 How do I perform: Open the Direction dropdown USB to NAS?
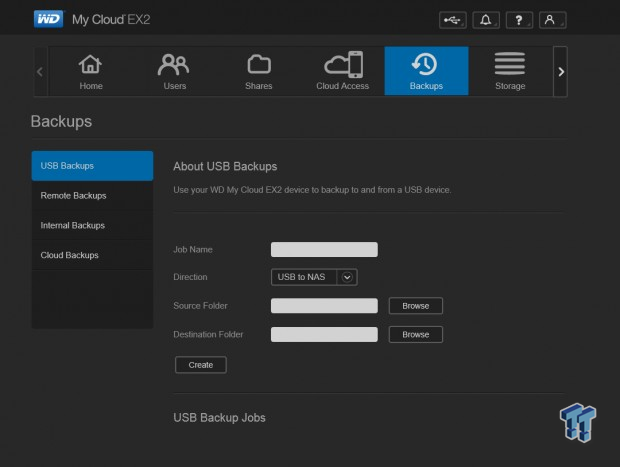click(314, 277)
